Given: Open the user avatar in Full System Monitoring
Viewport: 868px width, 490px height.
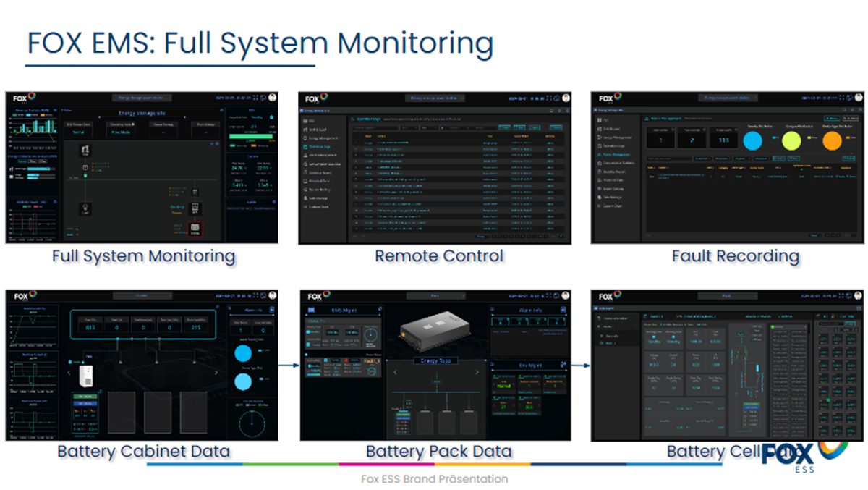Looking at the screenshot, I should coord(273,98).
